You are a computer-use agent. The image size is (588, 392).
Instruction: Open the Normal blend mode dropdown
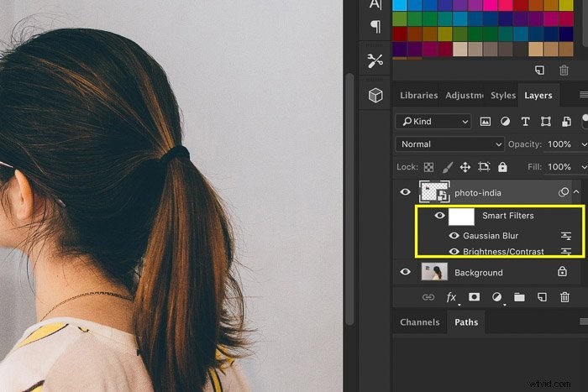point(449,144)
